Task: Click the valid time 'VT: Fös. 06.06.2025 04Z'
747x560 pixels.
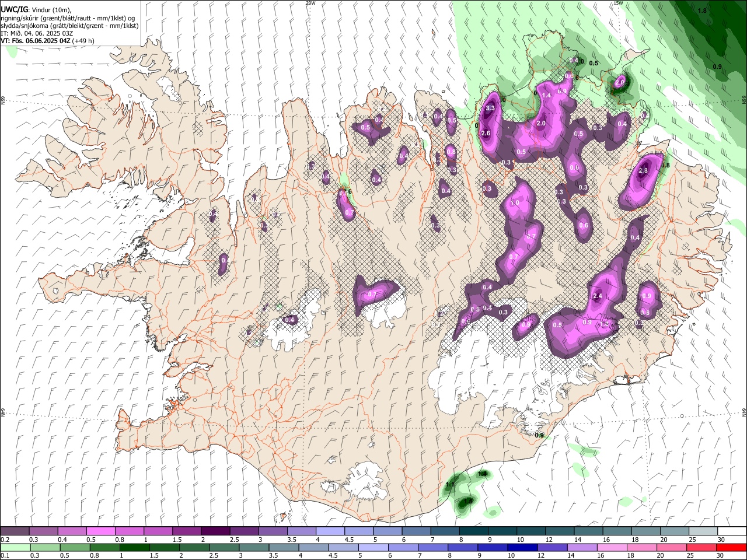Action: click(x=36, y=41)
